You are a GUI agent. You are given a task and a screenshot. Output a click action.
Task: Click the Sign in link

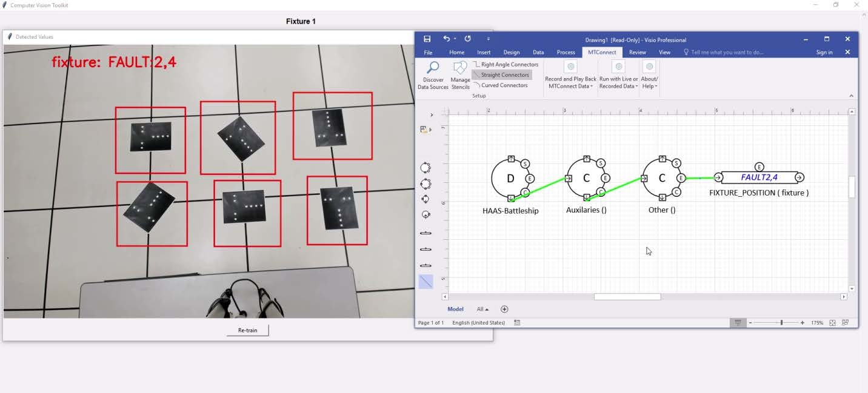click(x=824, y=53)
